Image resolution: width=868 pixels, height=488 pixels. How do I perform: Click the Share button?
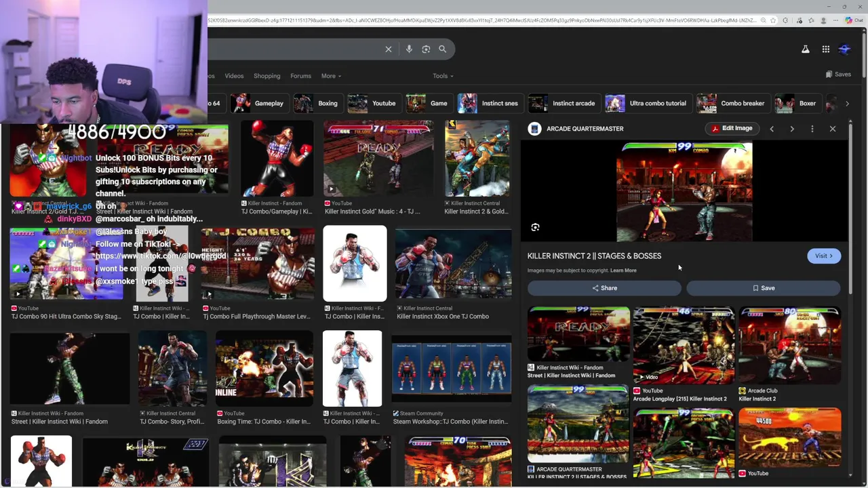604,288
